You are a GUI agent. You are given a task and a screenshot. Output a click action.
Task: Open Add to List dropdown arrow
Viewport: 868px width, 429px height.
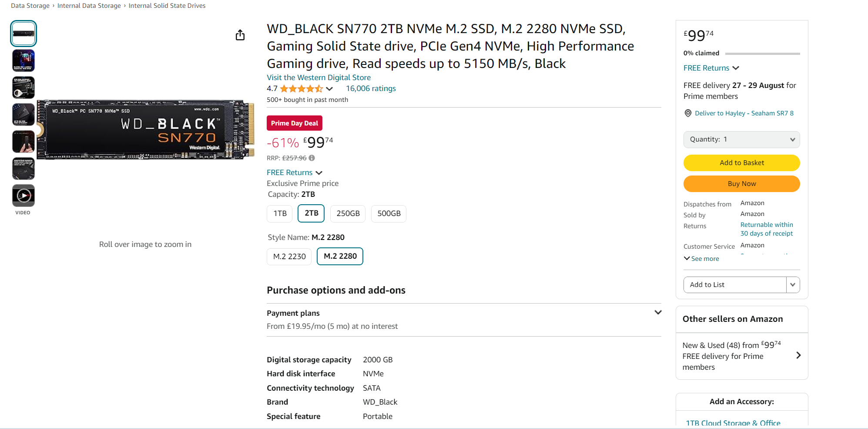[x=793, y=285]
